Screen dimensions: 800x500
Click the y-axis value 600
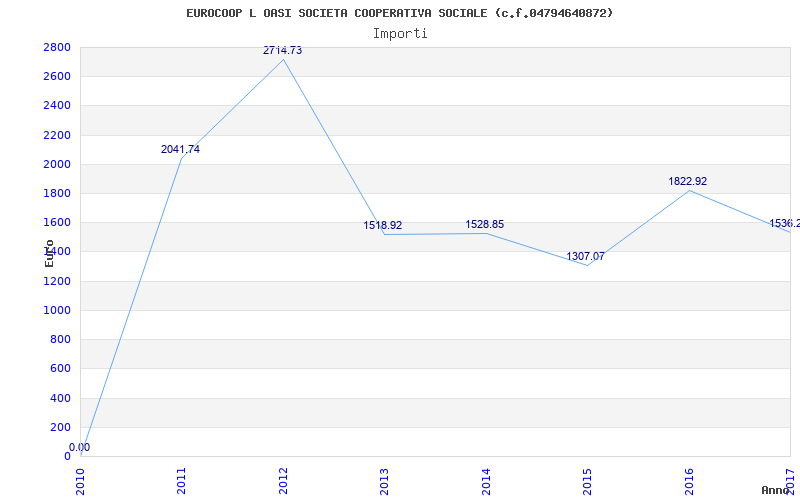pos(61,369)
